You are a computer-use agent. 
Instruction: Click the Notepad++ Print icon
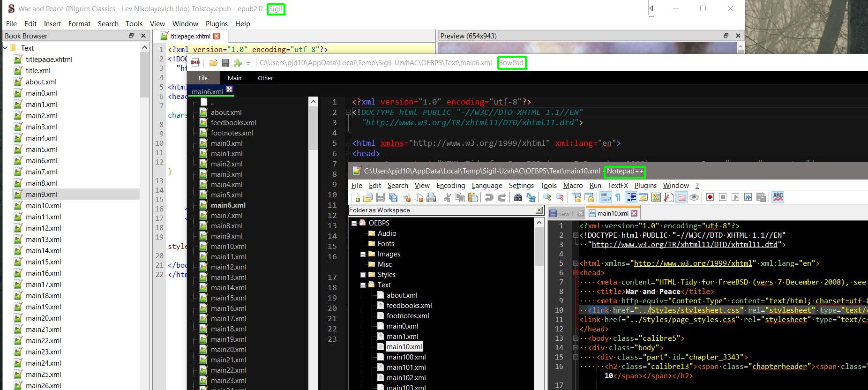pyautogui.click(x=431, y=197)
